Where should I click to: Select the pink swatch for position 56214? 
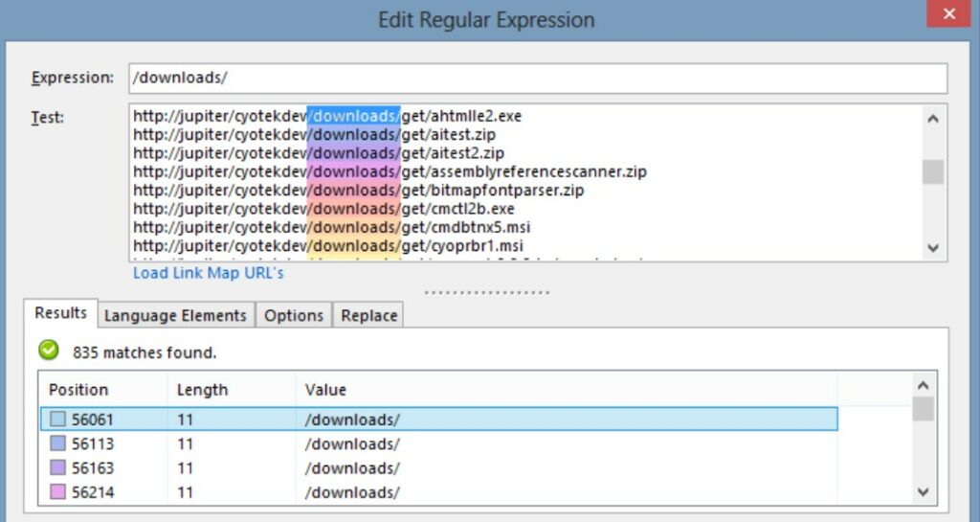point(57,492)
